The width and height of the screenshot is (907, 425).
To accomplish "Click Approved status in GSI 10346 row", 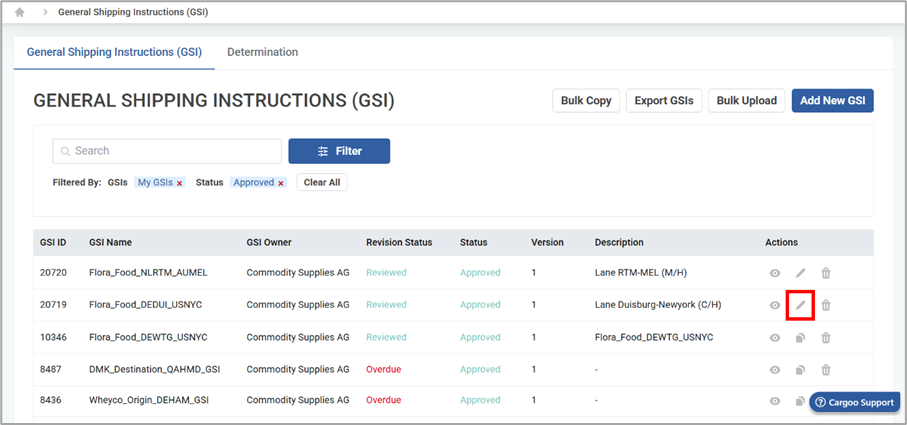I will pos(480,337).
